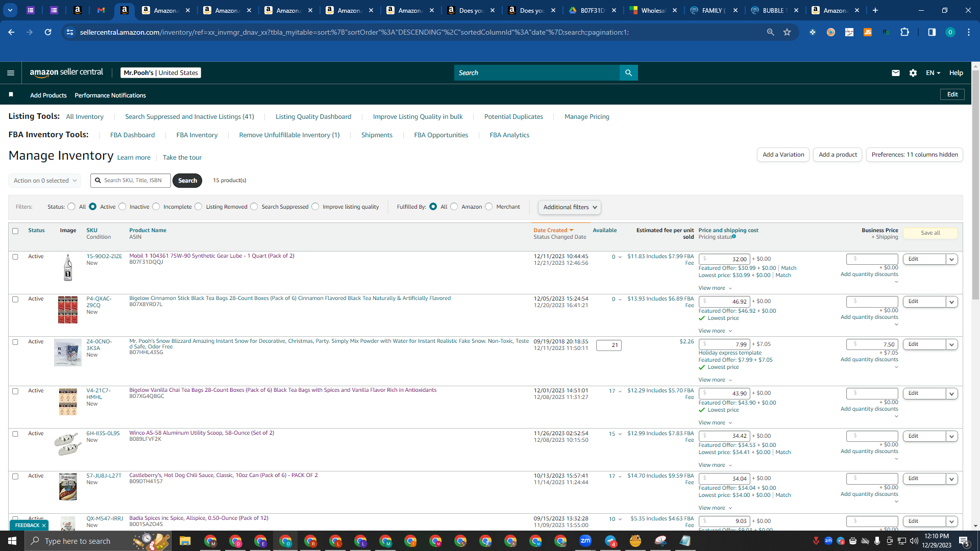Open the Seller Central hamburger menu
This screenshot has height=551, width=980.
pyautogui.click(x=11, y=73)
